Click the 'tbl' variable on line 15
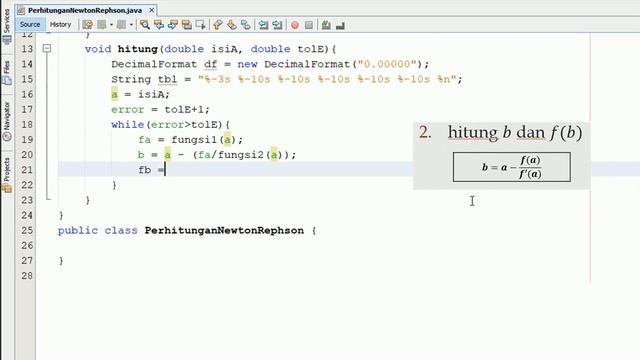The image size is (640, 360). click(x=168, y=79)
